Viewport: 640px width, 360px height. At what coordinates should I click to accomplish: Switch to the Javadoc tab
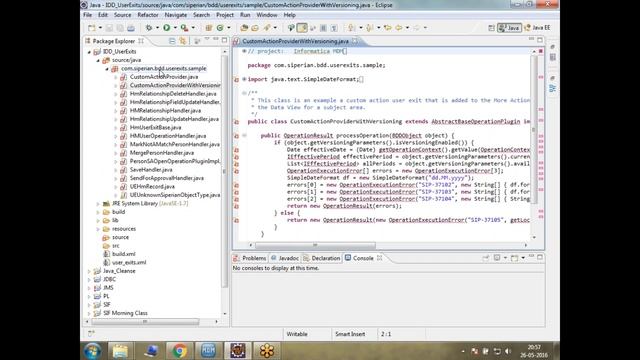[285, 258]
